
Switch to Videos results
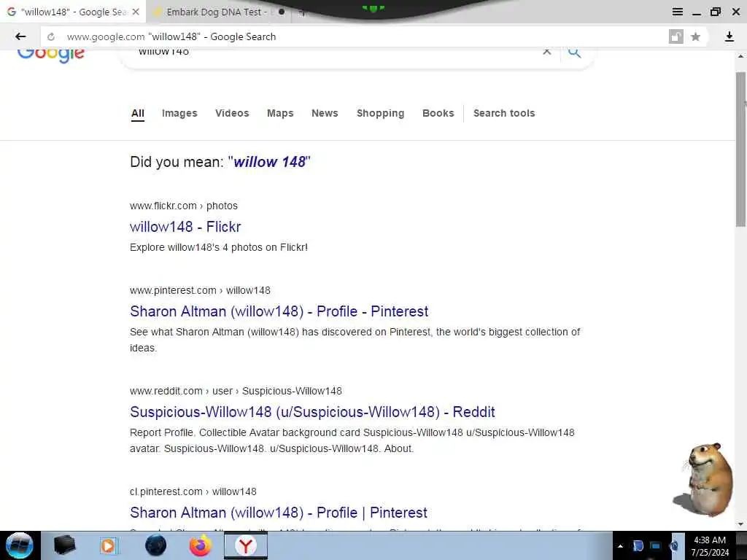[232, 113]
